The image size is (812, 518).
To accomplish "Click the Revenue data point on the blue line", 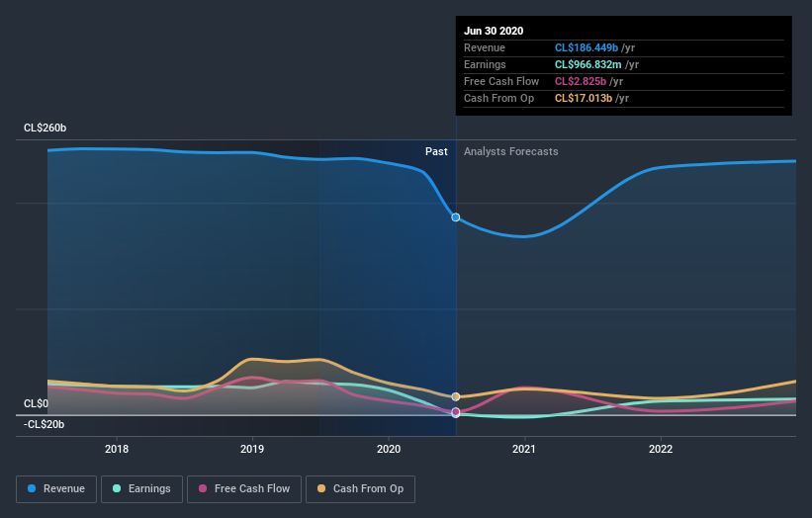I will 456,217.
